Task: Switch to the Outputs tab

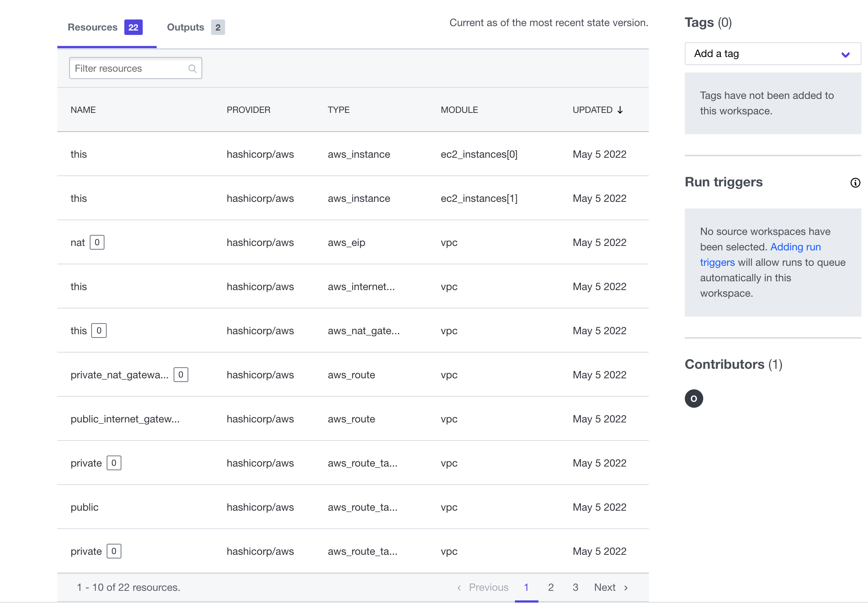Action: pos(185,27)
